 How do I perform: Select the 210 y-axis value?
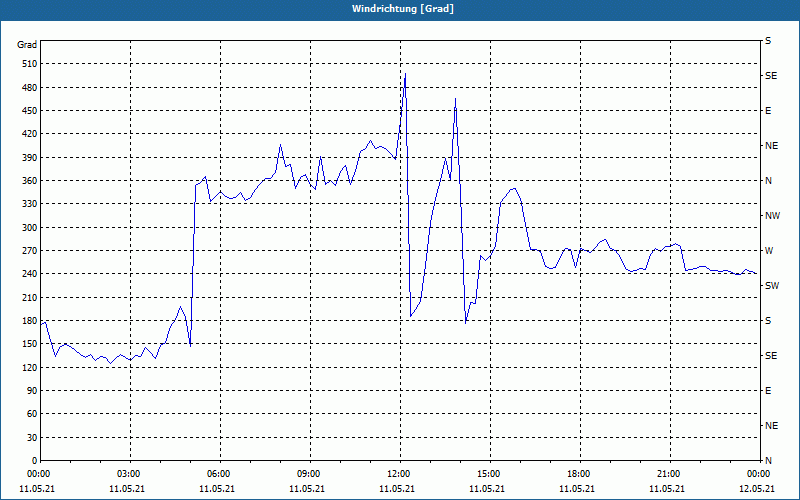click(x=29, y=297)
